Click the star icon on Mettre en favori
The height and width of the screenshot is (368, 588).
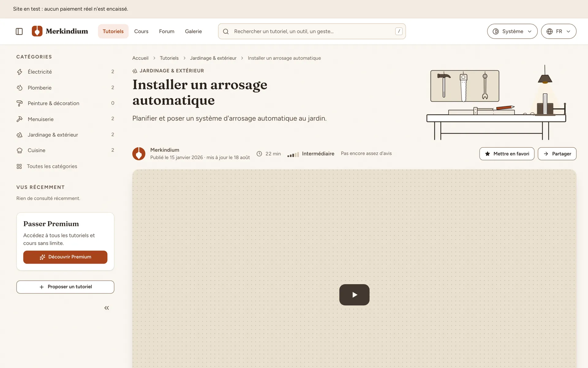[x=488, y=154]
